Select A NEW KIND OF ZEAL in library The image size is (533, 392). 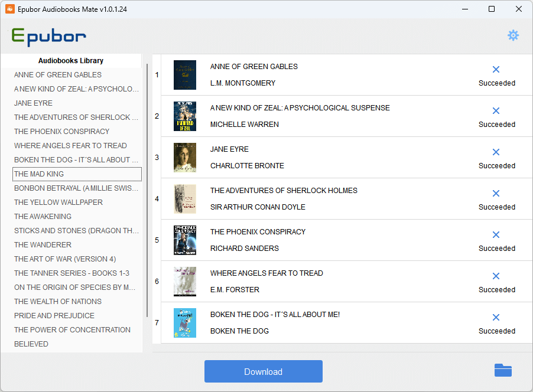click(x=76, y=89)
